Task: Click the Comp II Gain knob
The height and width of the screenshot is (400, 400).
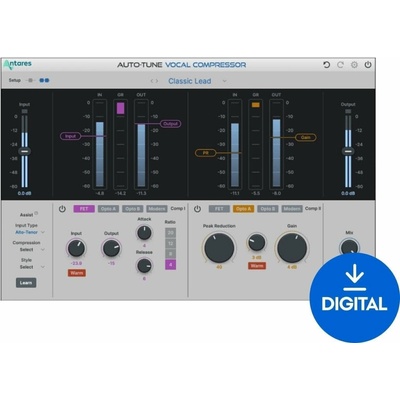Action: click(292, 248)
